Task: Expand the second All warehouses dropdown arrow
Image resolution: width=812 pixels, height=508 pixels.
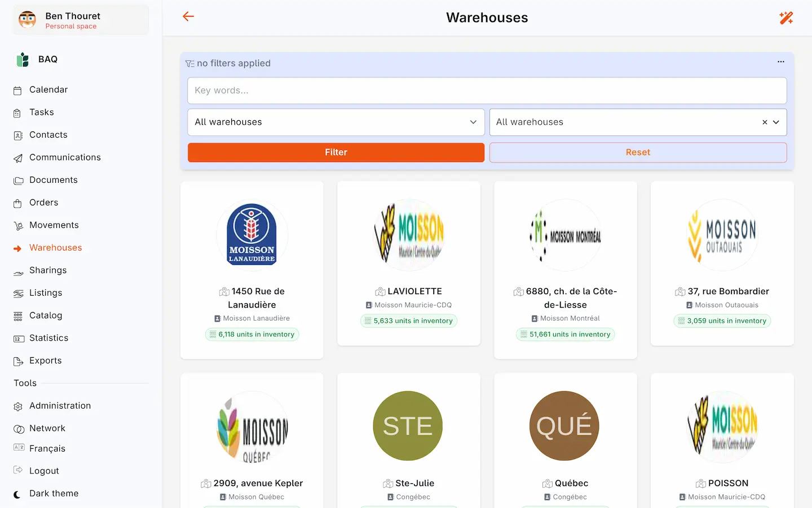Action: click(x=776, y=122)
